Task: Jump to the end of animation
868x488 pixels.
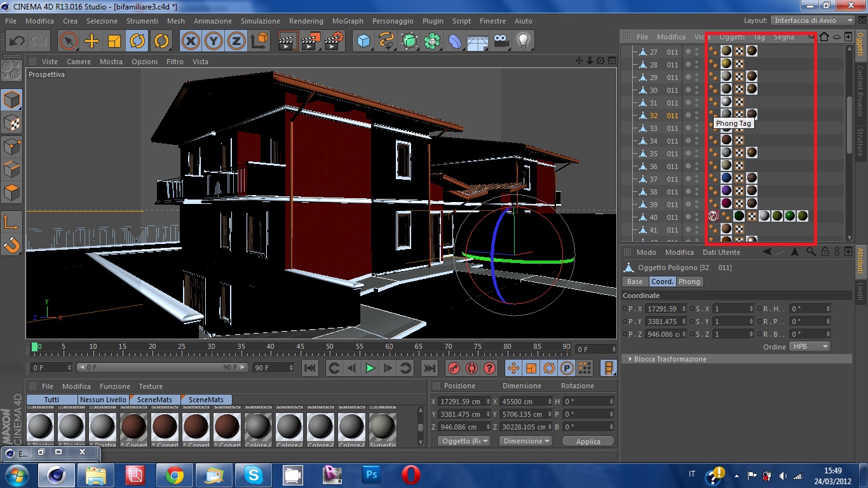Action: pyautogui.click(x=430, y=368)
